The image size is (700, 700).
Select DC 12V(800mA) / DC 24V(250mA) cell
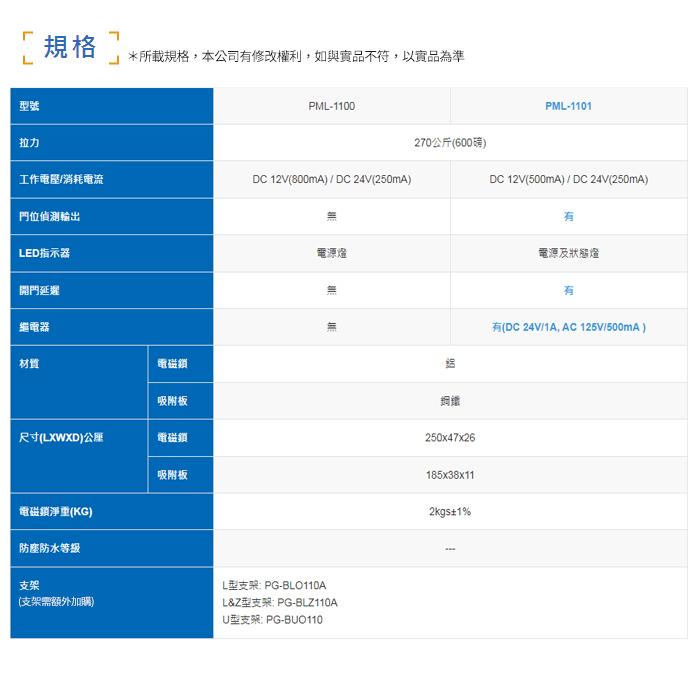point(332,179)
